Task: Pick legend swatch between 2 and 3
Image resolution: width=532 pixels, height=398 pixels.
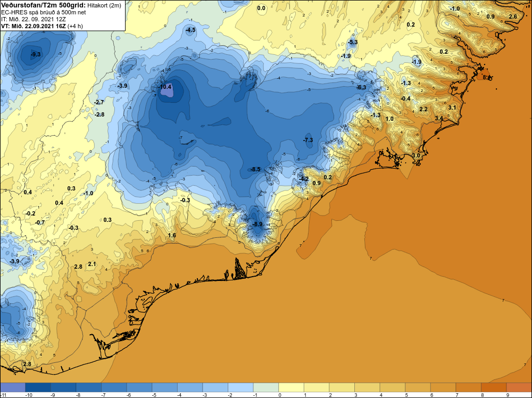Action: 342,387
